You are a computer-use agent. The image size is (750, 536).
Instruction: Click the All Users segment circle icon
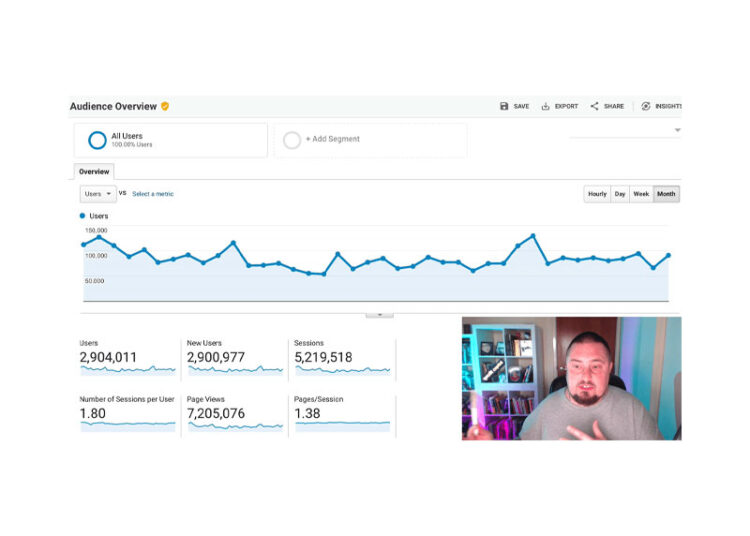[x=97, y=140]
